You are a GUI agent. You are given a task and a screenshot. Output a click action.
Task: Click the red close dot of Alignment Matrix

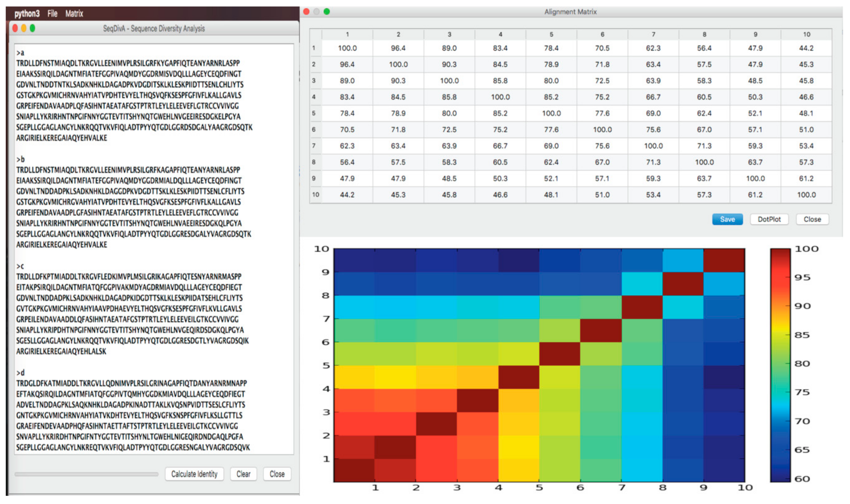coord(306,11)
